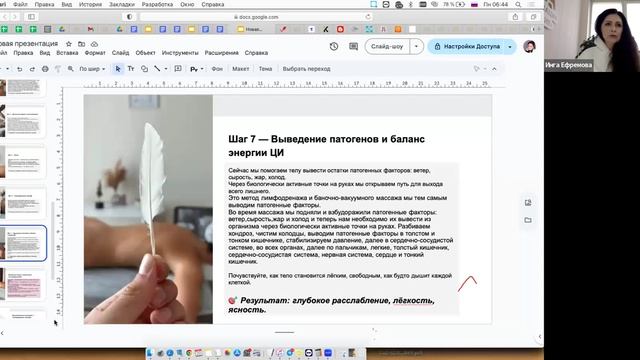Collapse the toolbar with up chevron
640x360 pixels.
494,69
